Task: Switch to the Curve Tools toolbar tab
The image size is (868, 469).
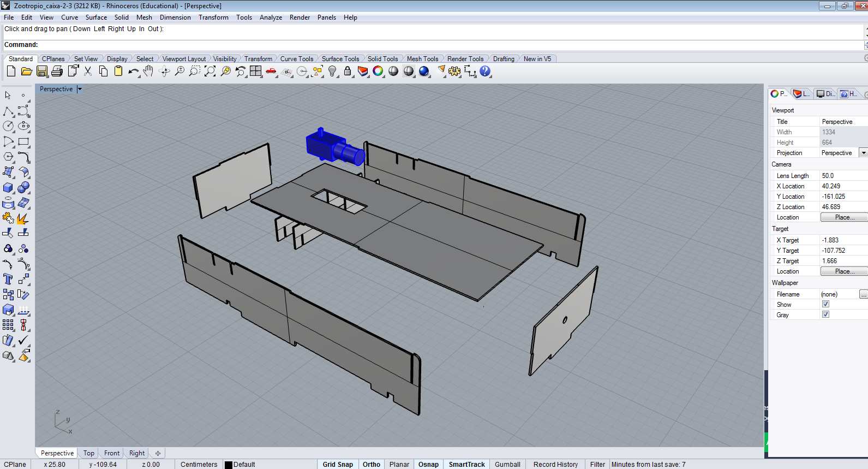Action: point(297,59)
